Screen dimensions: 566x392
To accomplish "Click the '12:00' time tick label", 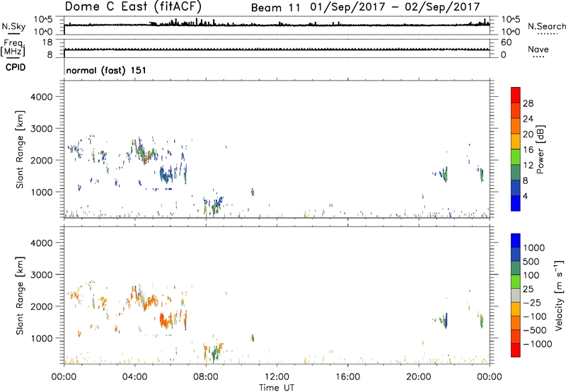I will coord(277,377).
